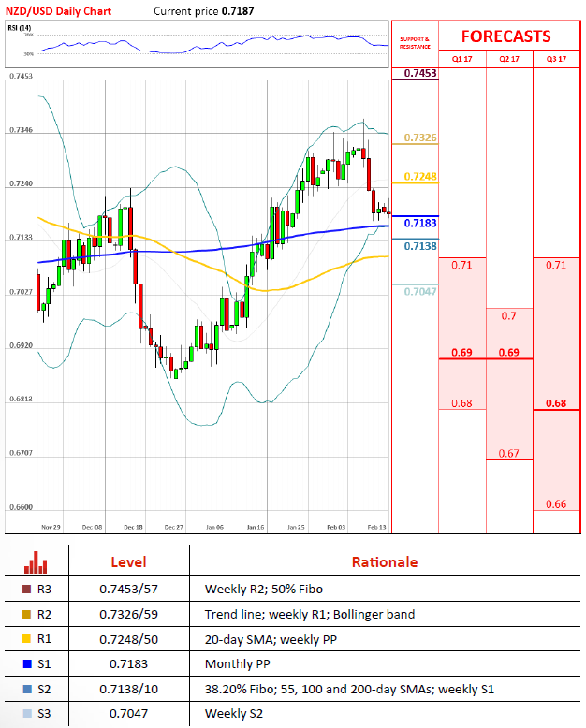Screen dimensions: 586x728
Task: Click the Q2 17 forecast value 0.7
Action: click(x=508, y=316)
